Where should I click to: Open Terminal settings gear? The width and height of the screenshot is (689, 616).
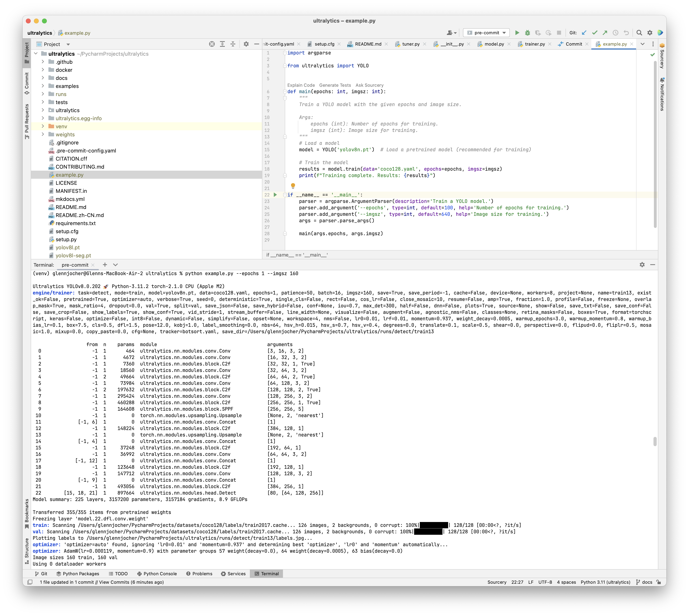[x=642, y=265]
